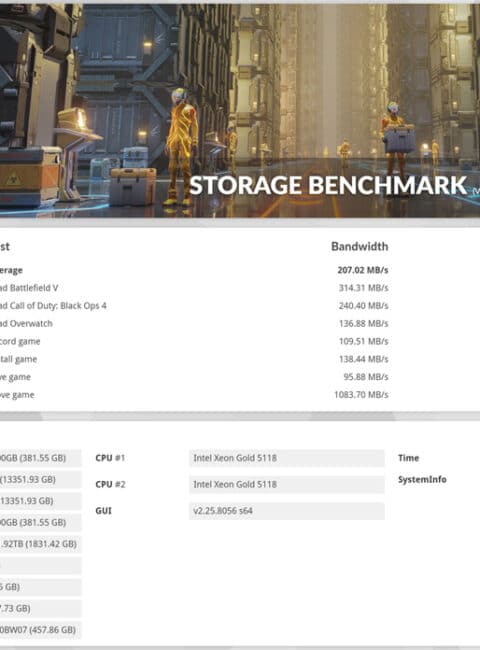
Task: Click the 95.88 MB/s bandwidth value
Action: 366,377
